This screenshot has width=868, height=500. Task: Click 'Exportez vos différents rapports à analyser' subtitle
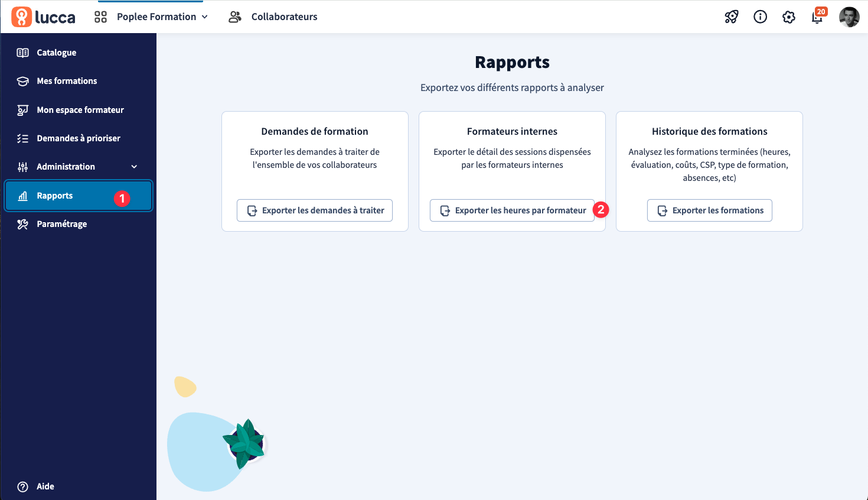[512, 87]
